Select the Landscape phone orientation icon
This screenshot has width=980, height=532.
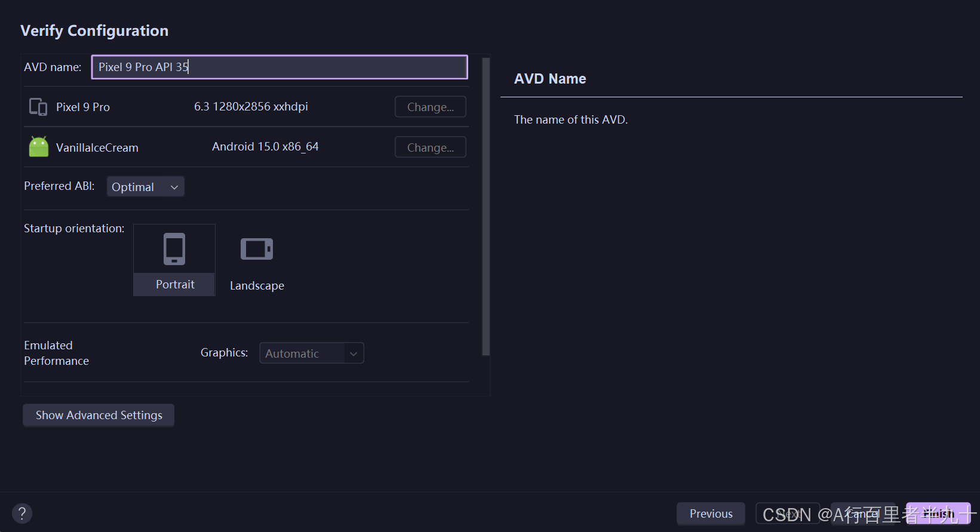[x=257, y=249]
